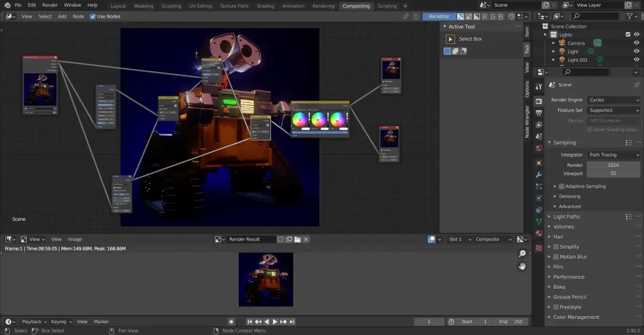Image resolution: width=644 pixels, height=335 pixels.
Task: Open the Keying popover
Action: tap(61, 322)
